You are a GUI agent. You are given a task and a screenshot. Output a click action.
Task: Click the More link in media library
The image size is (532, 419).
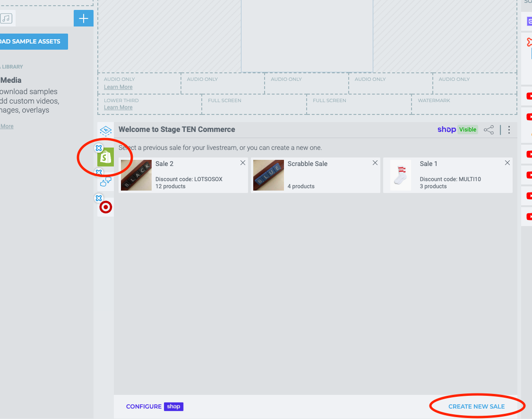(7, 126)
